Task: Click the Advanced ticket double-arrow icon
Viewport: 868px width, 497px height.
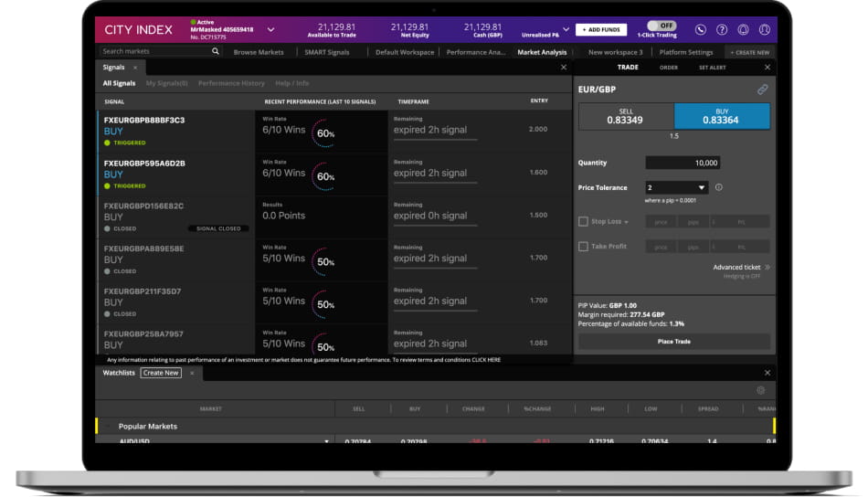Action: click(x=767, y=268)
